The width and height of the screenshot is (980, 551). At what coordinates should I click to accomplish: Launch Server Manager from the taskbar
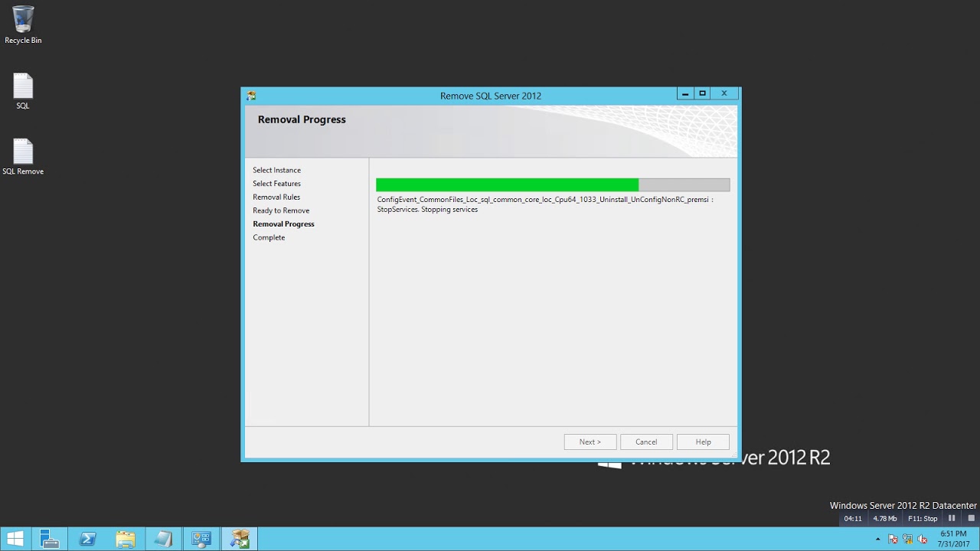(50, 539)
